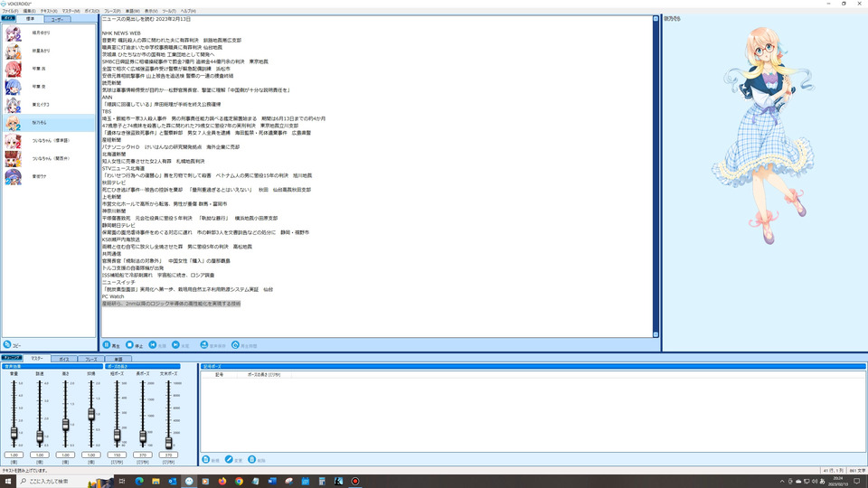Switch to the フレーズ tuning tab

(x=91, y=359)
